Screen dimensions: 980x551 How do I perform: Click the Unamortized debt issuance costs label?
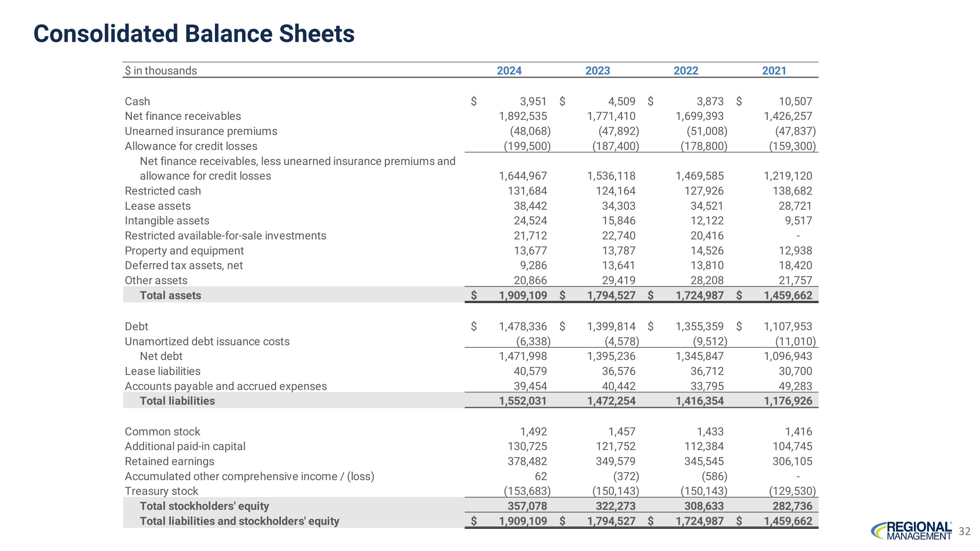coord(207,341)
